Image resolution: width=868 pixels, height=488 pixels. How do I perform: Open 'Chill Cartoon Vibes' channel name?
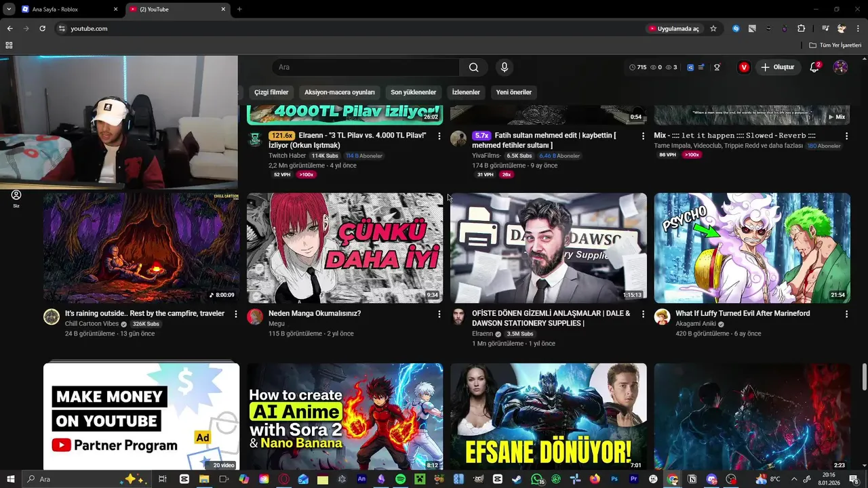click(x=92, y=324)
